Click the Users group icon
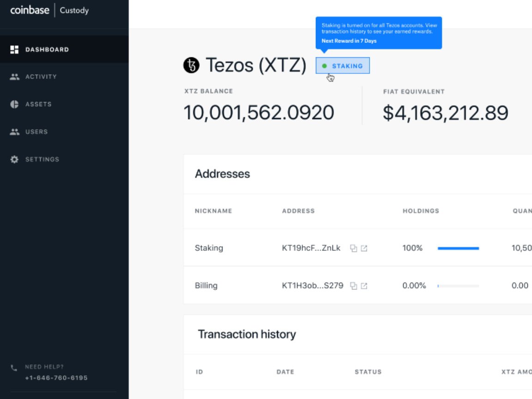The width and height of the screenshot is (532, 399). (x=14, y=132)
